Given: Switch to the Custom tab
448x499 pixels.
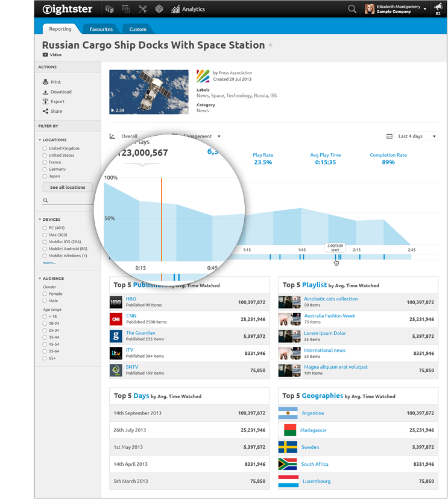Looking at the screenshot, I should coord(137,29).
